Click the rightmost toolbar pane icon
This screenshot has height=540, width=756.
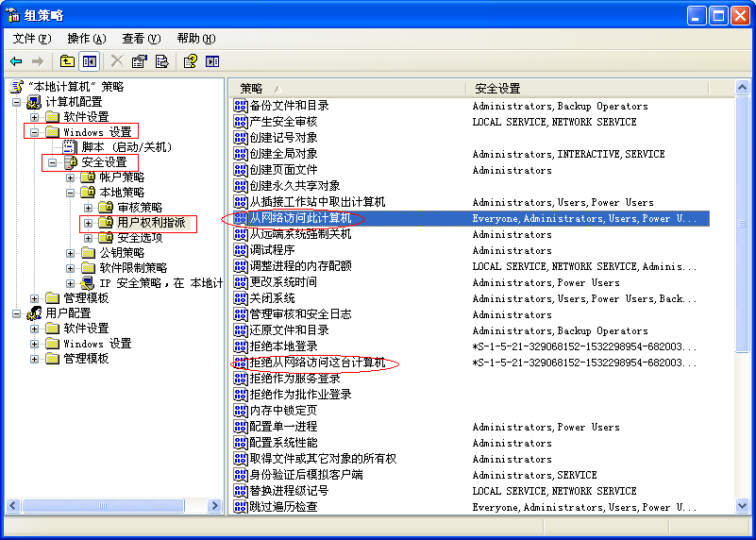[212, 61]
